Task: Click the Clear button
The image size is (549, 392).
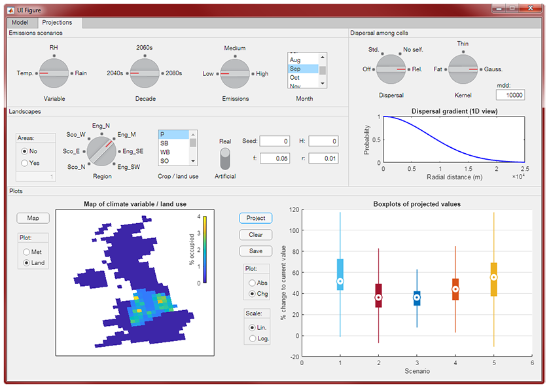Action: click(256, 235)
